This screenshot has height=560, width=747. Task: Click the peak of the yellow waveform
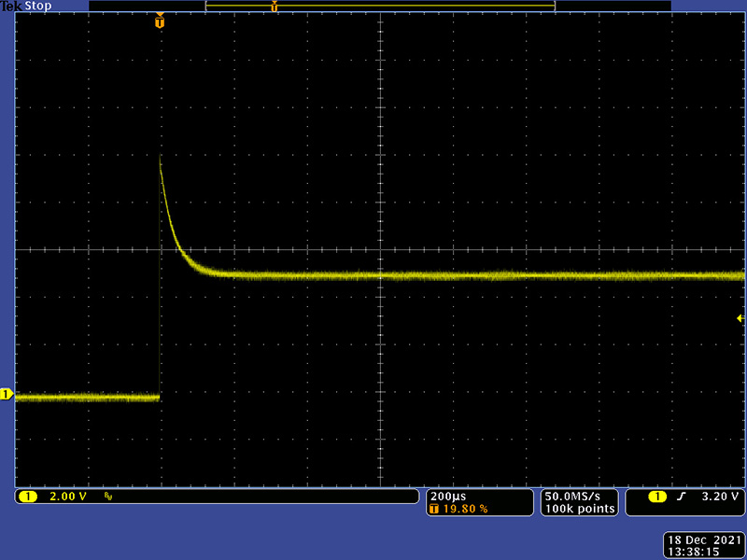point(161,161)
